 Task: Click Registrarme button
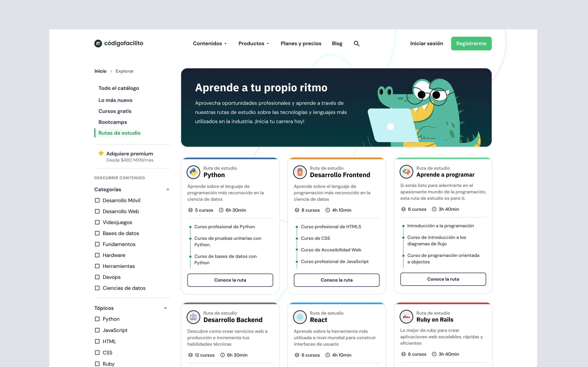point(471,43)
